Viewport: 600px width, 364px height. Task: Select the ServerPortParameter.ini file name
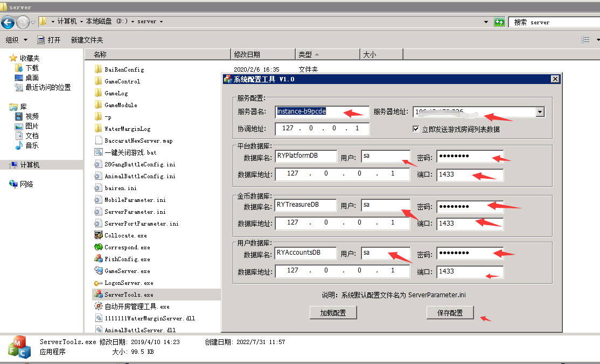click(142, 223)
